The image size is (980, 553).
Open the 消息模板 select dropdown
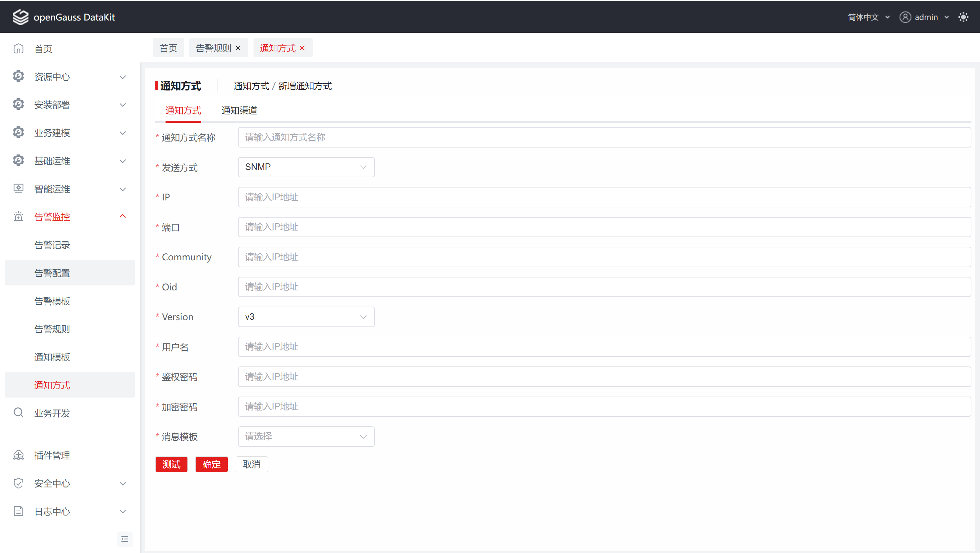pyautogui.click(x=306, y=436)
